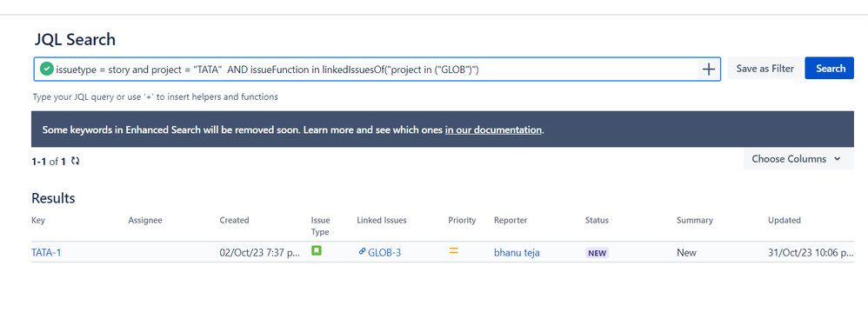Click Save as Filter button
Image resolution: width=868 pixels, height=319 pixels.
tap(765, 69)
